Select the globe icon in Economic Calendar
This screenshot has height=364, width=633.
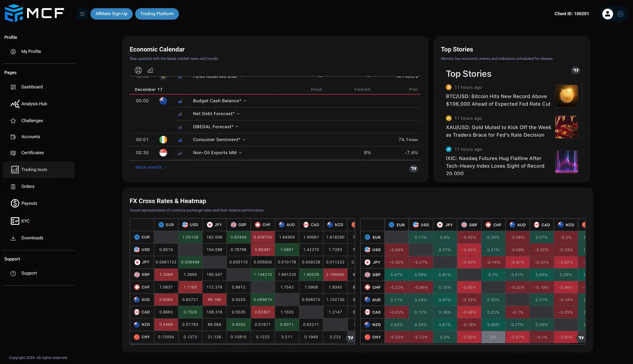coord(138,70)
